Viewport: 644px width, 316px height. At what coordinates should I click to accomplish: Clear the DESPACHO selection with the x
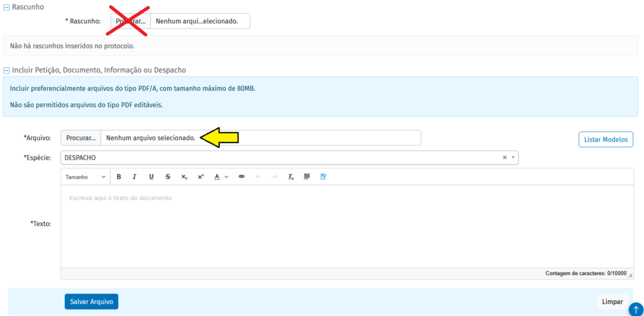[504, 157]
